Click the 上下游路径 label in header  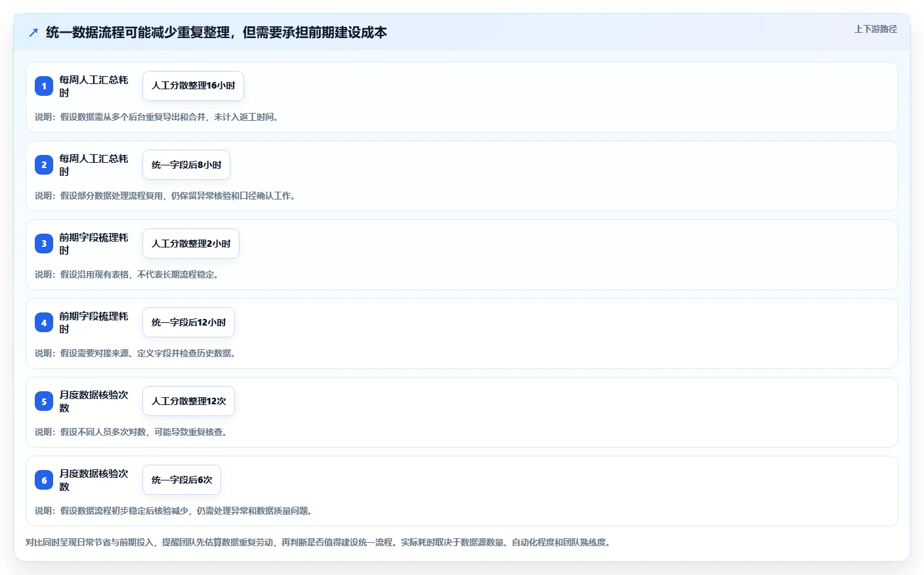point(875,29)
